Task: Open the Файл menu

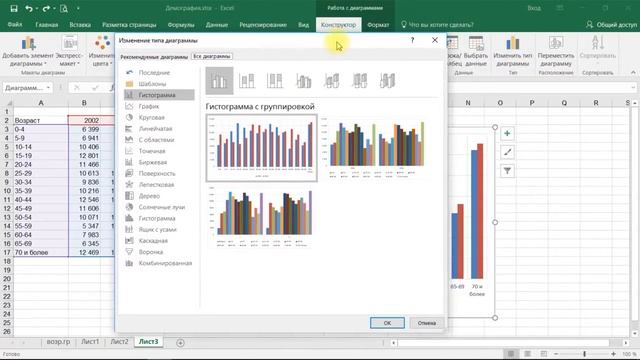Action: 15,24
